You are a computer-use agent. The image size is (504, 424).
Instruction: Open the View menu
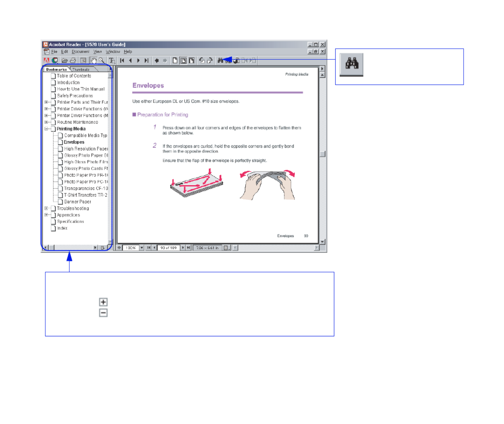(x=97, y=52)
